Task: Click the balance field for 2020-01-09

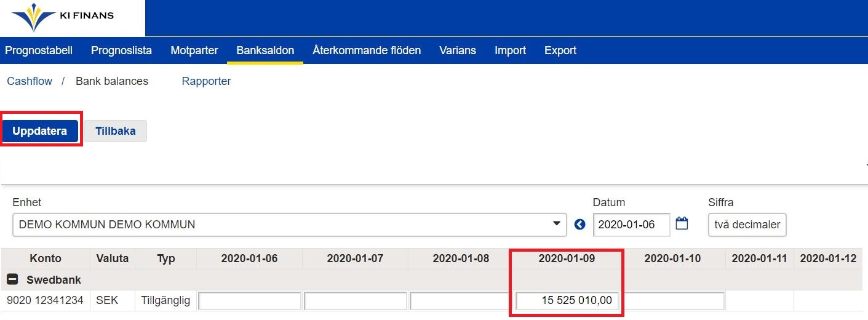Action: [x=566, y=301]
